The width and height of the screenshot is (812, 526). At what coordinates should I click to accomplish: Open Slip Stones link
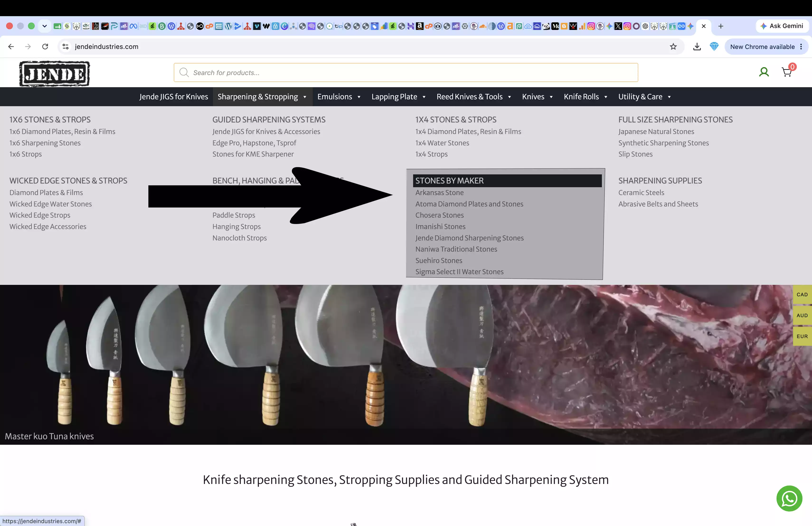click(635, 154)
